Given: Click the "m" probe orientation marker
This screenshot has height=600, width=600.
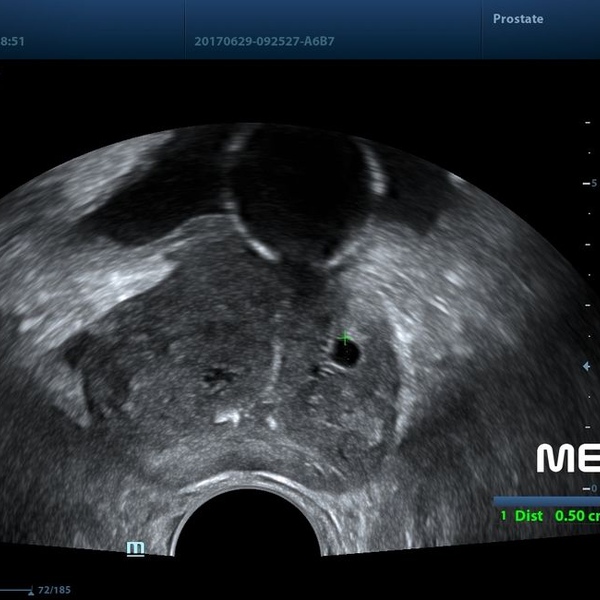Looking at the screenshot, I should click(x=135, y=549).
